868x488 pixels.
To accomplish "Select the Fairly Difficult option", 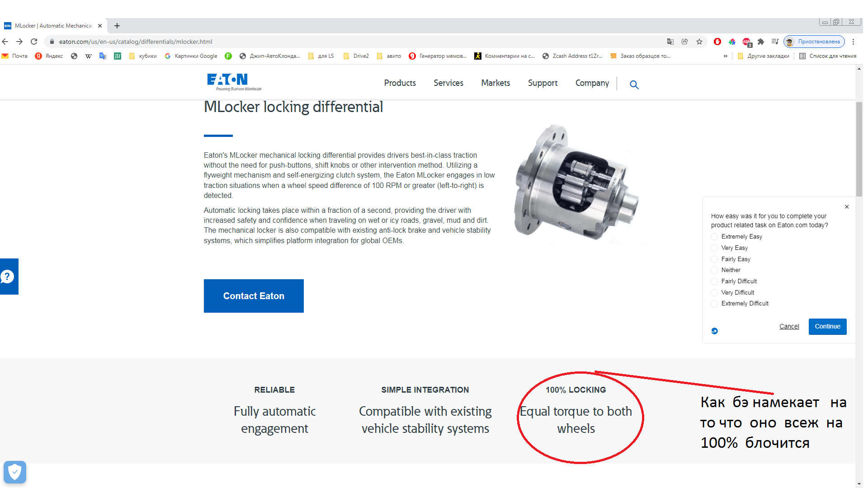I will pos(714,282).
